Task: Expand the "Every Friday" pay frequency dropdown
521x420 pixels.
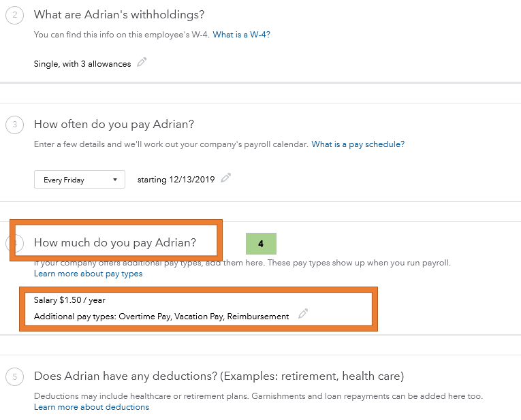Action: 80,180
